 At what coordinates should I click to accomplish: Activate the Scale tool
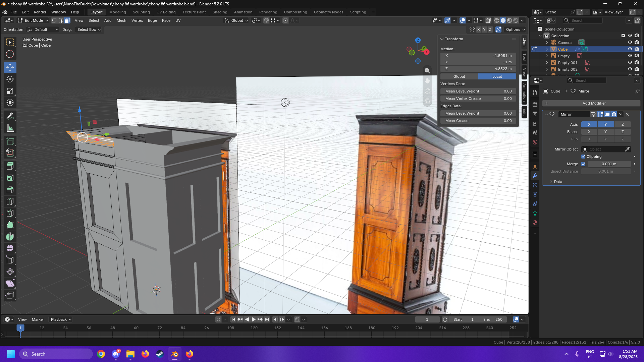pos(10,91)
